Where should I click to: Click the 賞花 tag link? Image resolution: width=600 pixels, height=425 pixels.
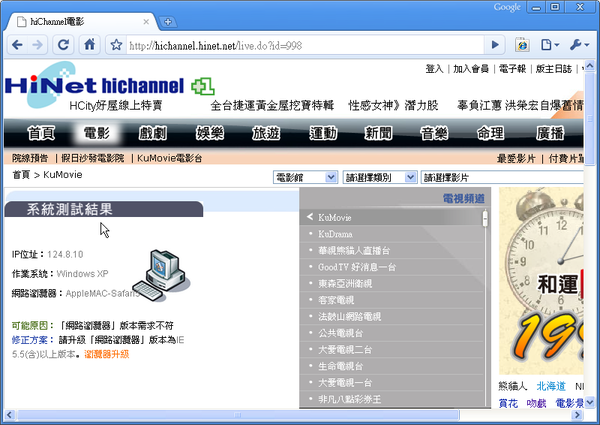click(508, 403)
